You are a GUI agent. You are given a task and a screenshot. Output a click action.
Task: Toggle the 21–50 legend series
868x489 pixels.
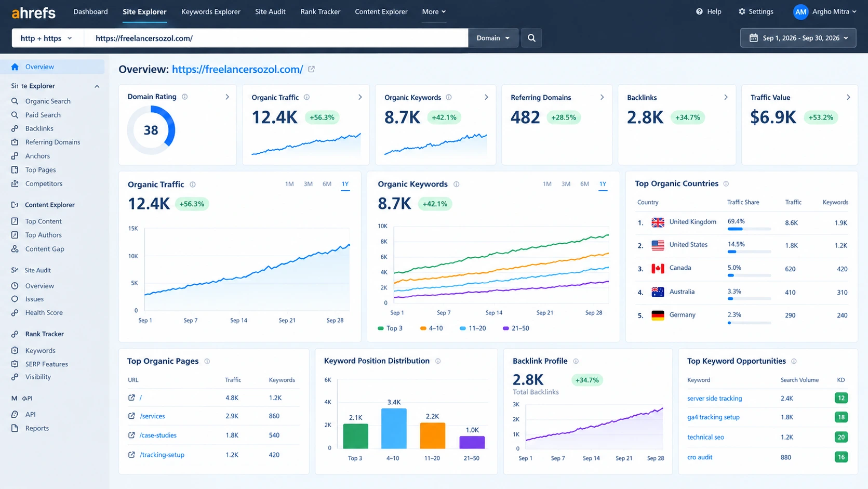pos(516,328)
